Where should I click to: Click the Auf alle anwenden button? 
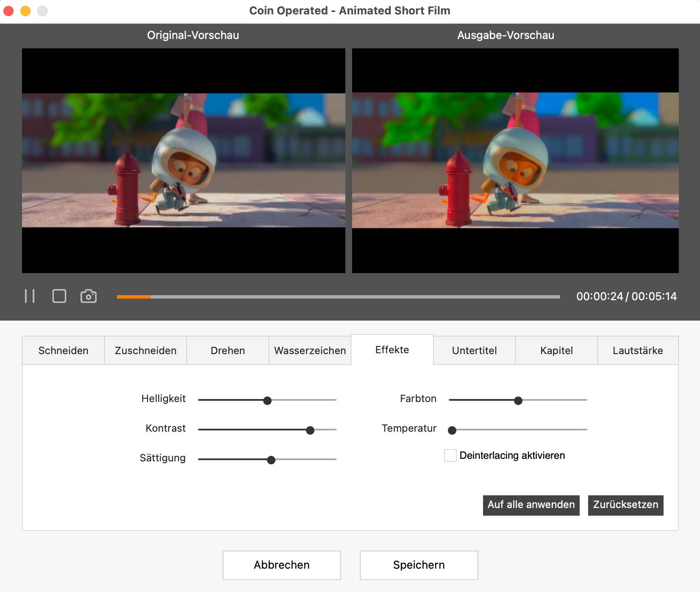(x=531, y=505)
